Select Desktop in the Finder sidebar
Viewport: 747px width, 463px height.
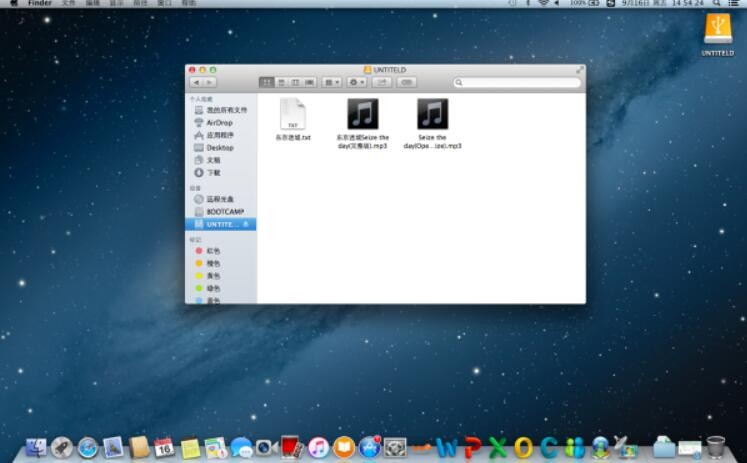(219, 147)
